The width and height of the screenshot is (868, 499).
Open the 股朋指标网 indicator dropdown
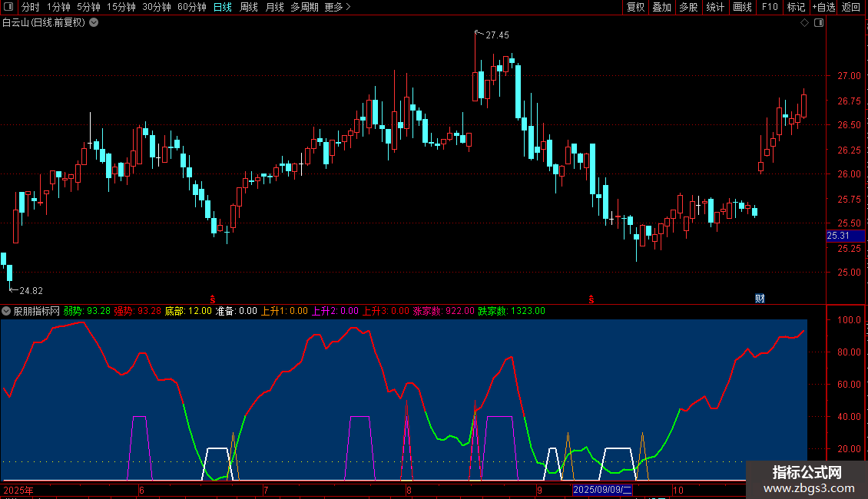click(x=6, y=311)
